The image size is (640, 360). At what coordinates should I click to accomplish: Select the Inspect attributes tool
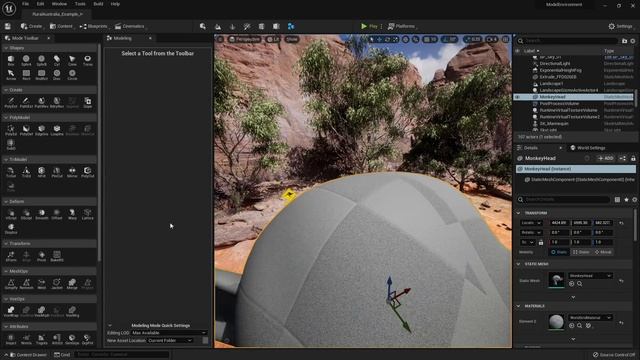click(x=11, y=340)
